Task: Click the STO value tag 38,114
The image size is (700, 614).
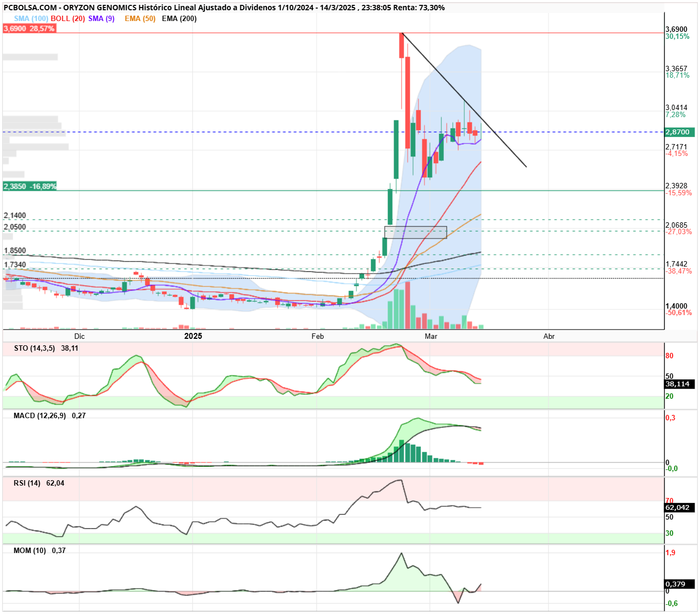Action: click(x=680, y=384)
